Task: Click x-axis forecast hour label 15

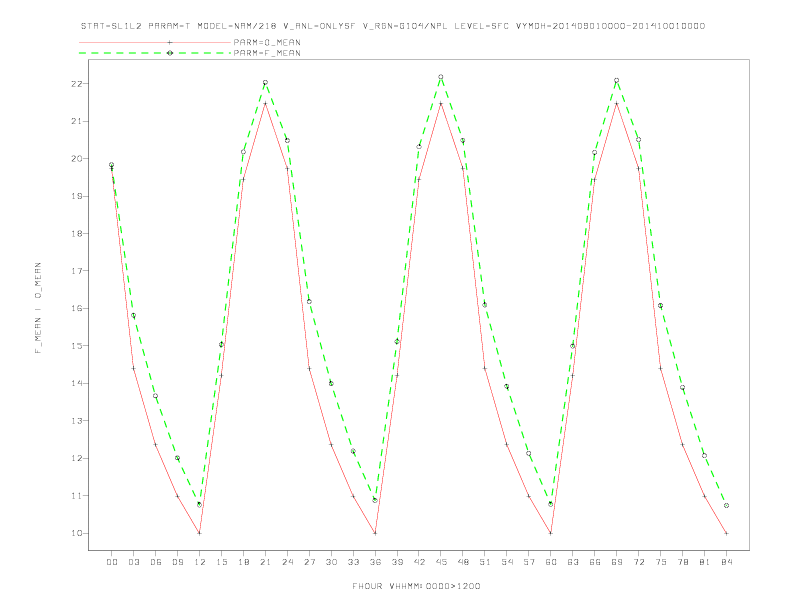Action: 221,562
